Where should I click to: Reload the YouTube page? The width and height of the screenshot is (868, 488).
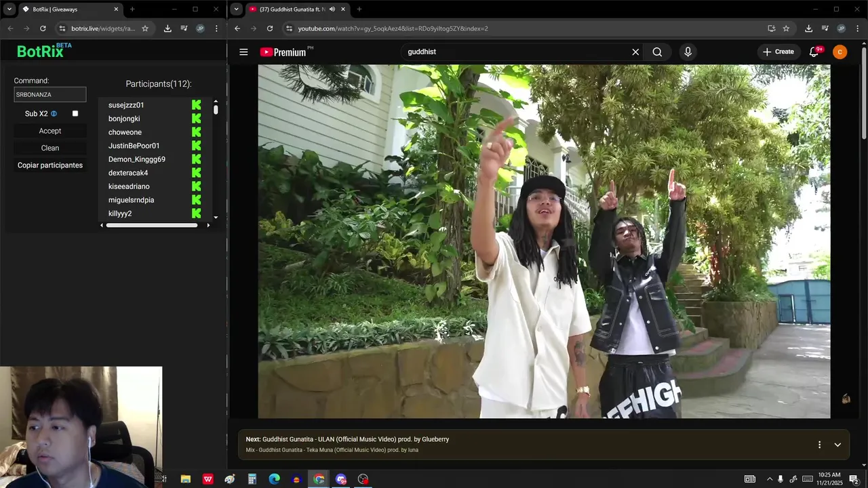(x=270, y=28)
